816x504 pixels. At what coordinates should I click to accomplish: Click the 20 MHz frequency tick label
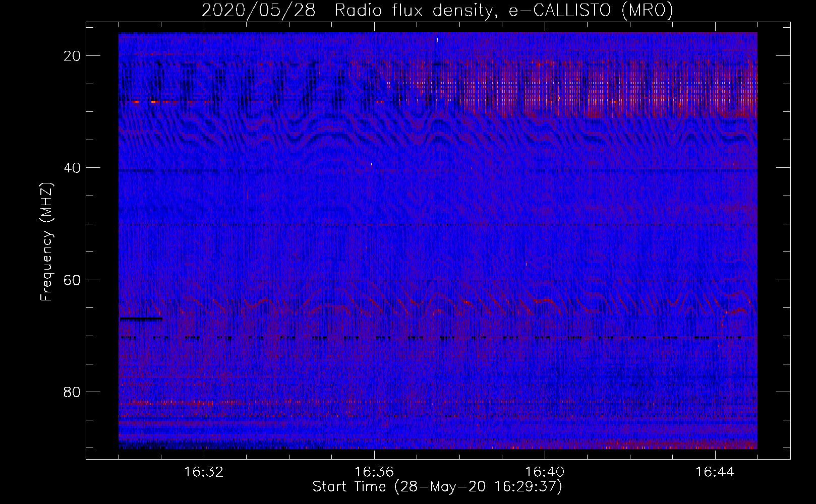[x=72, y=56]
